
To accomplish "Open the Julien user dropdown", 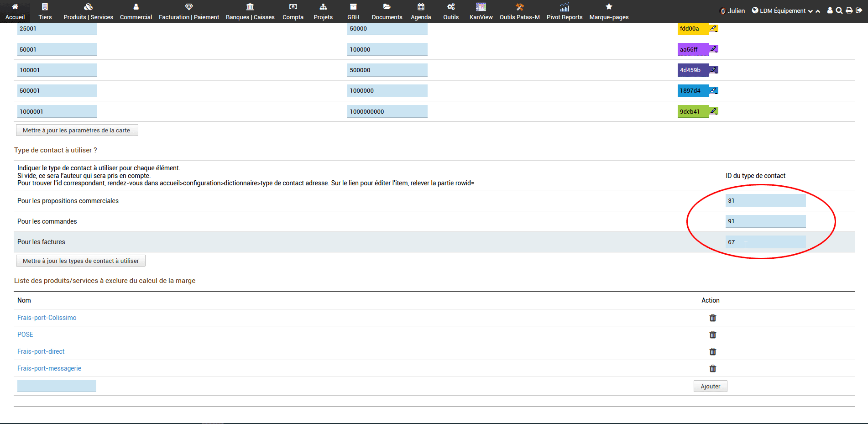I will (x=732, y=11).
